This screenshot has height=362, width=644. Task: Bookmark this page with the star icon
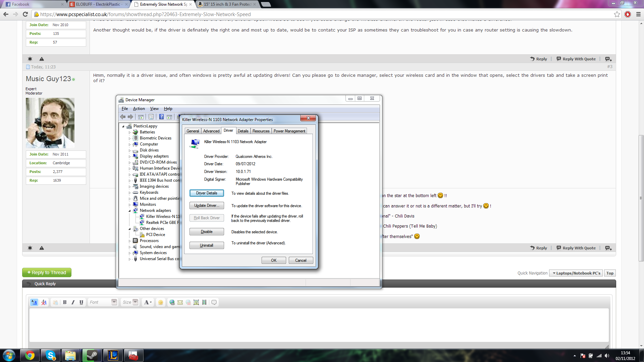[x=617, y=14]
